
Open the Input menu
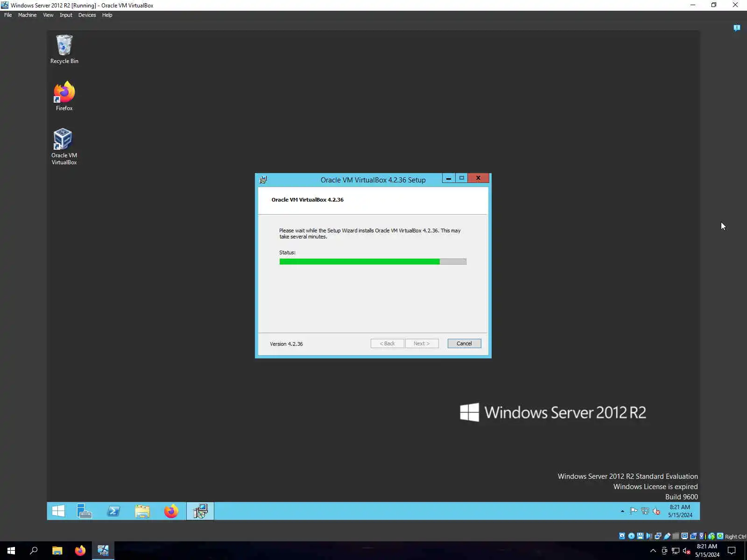pyautogui.click(x=66, y=15)
